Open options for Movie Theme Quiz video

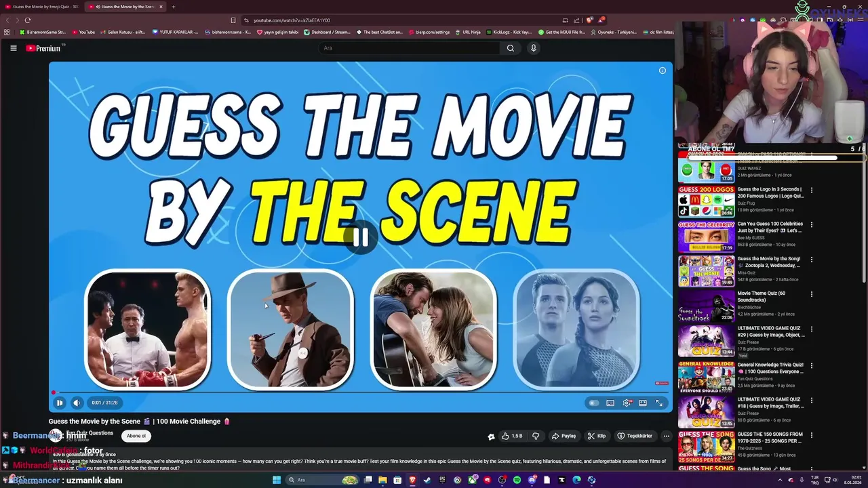(x=812, y=295)
